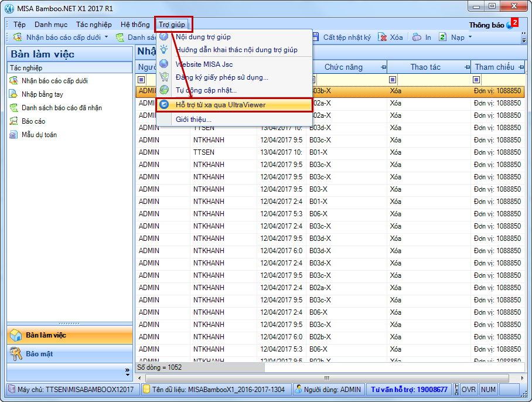Select Website MISA Jsc menu entry
Viewport: 532px width, 402px height.
[234, 64]
